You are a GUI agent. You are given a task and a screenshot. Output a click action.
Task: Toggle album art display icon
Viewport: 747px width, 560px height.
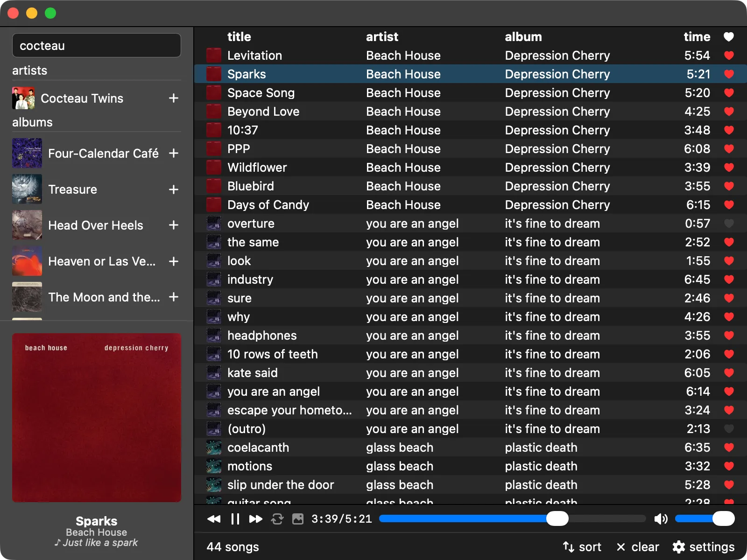[298, 519]
